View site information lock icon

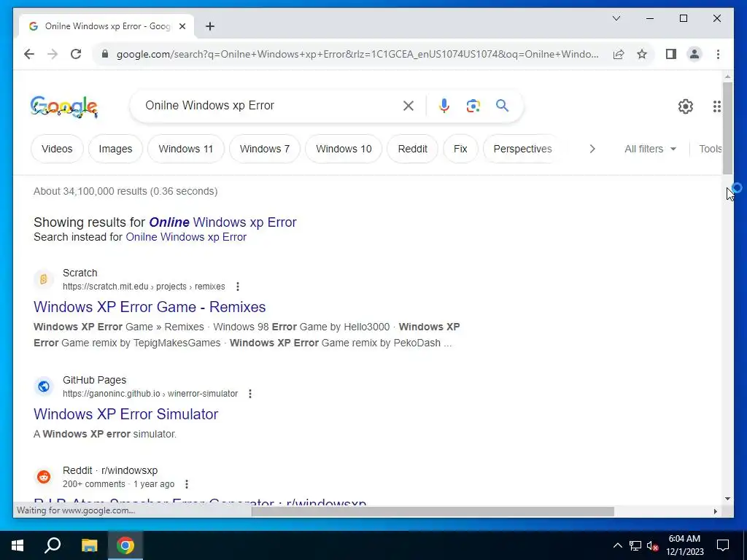tap(105, 54)
